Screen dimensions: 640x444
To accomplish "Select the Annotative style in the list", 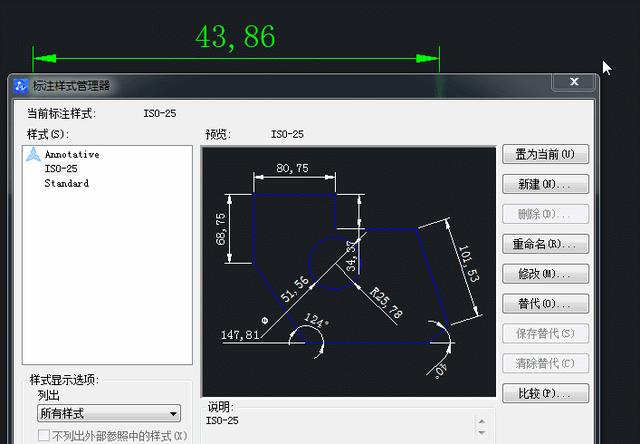I will [x=72, y=154].
